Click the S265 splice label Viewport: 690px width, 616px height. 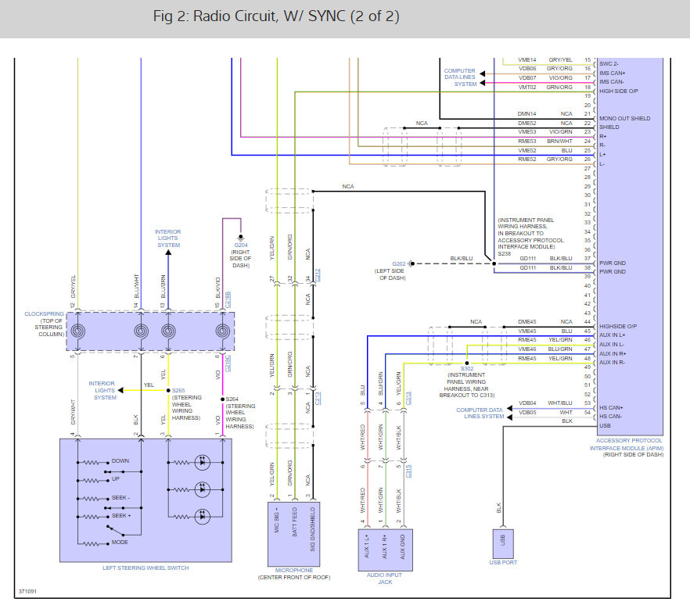tap(178, 390)
